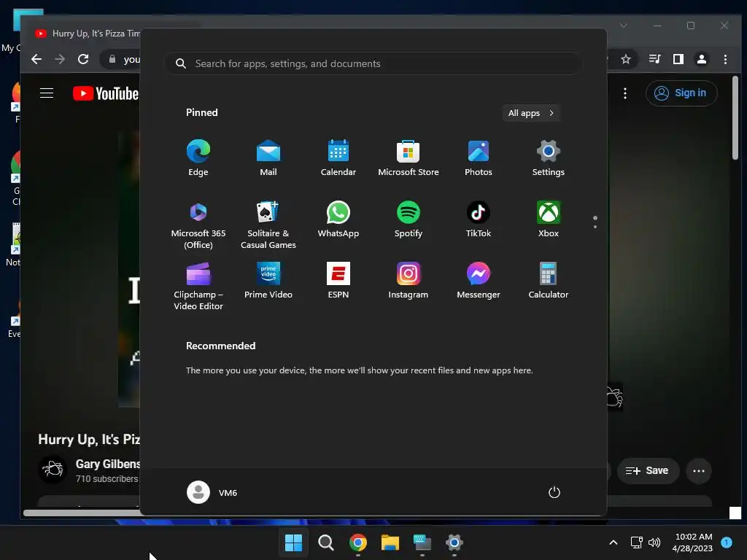Go back in Chrome
Image resolution: width=747 pixels, height=560 pixels.
[x=36, y=59]
